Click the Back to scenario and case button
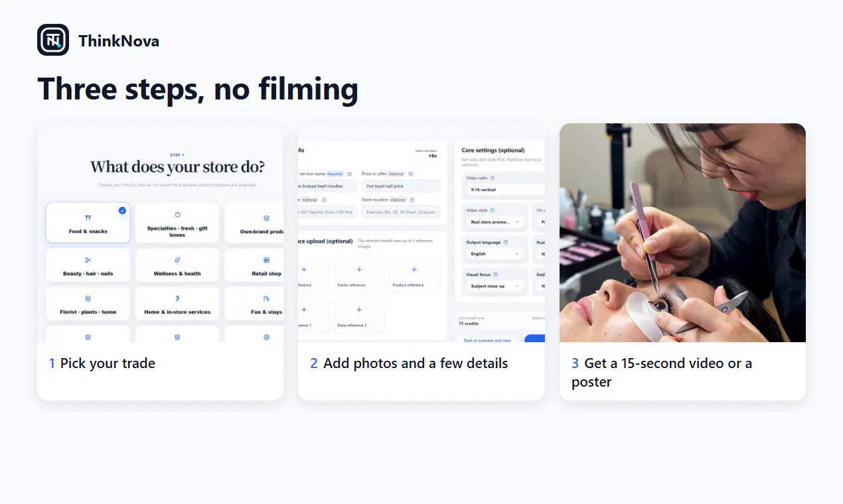 (487, 340)
